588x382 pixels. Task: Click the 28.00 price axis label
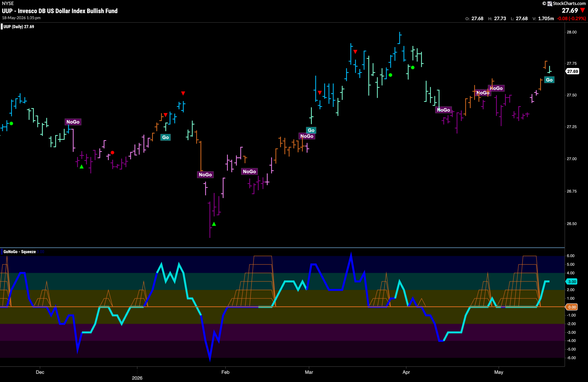pos(571,32)
